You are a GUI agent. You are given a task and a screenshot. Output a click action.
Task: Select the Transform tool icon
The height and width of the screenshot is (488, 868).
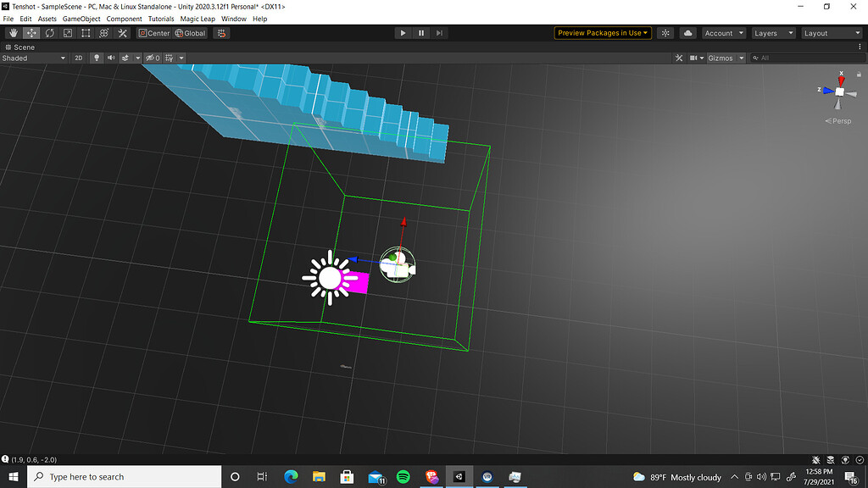coord(103,33)
